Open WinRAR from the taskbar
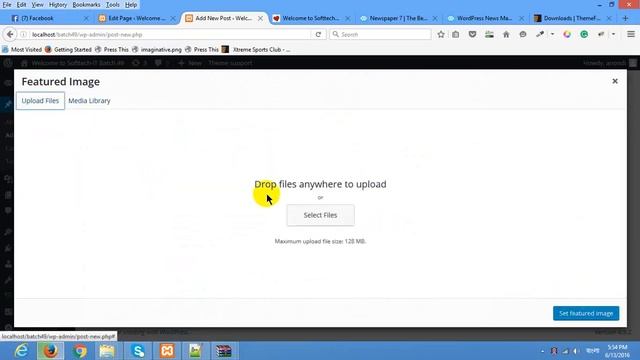 point(224,351)
